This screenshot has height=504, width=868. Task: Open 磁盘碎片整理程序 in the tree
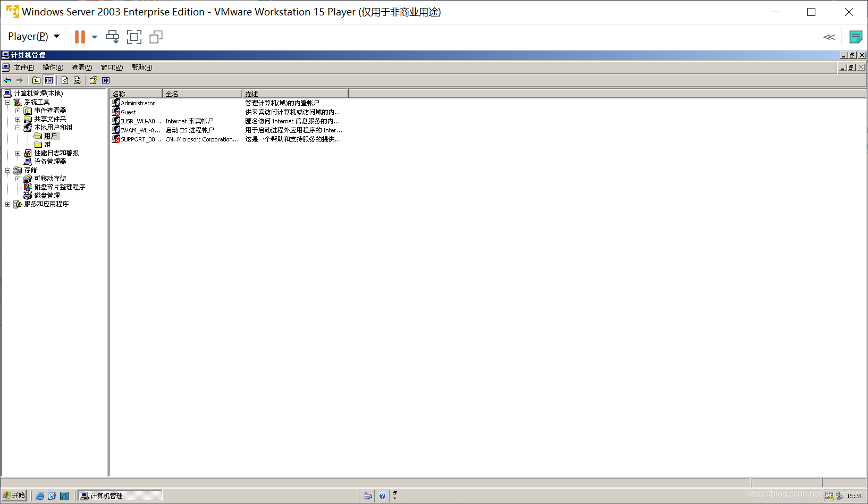click(x=60, y=187)
